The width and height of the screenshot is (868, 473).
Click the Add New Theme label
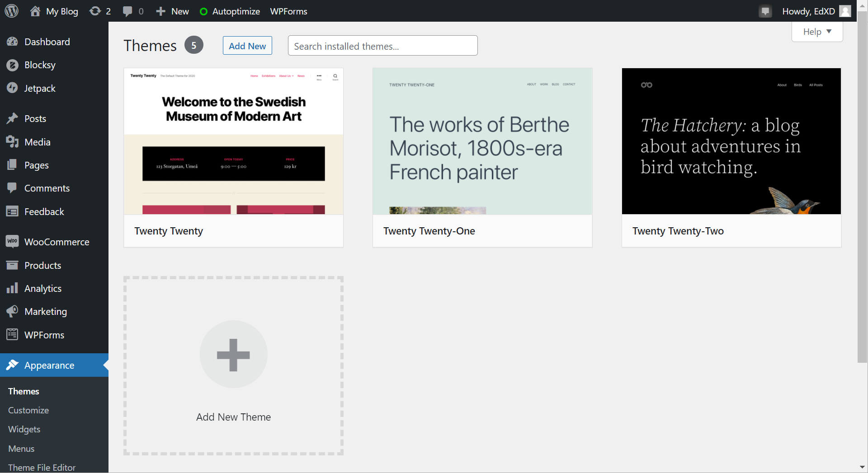pyautogui.click(x=233, y=417)
